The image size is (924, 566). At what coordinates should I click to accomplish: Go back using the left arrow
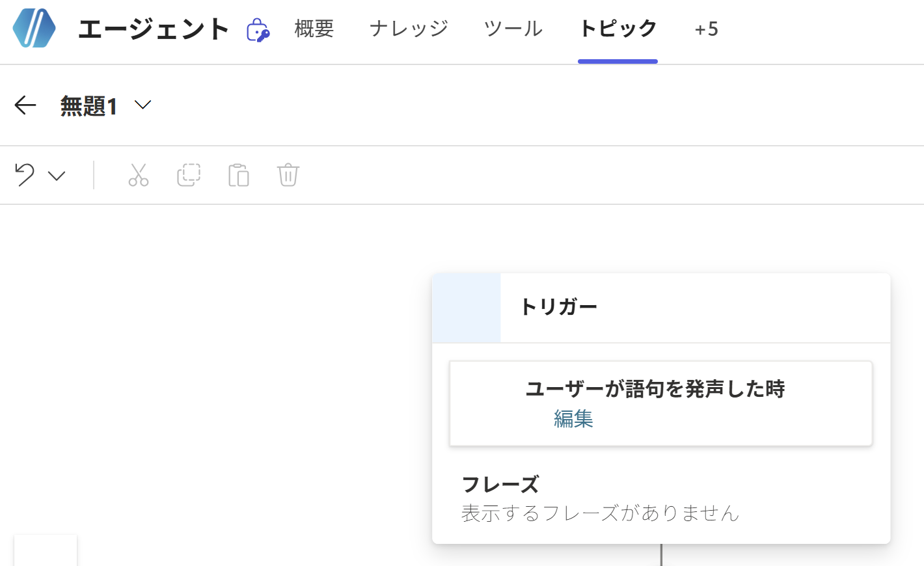point(25,105)
